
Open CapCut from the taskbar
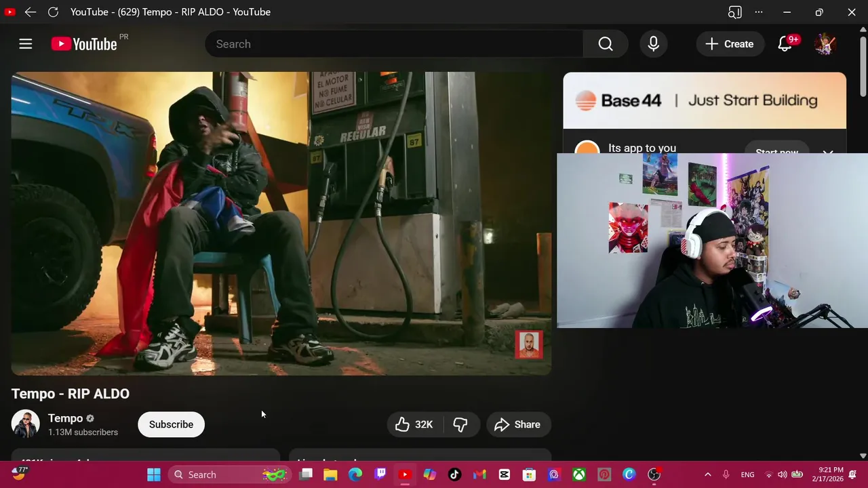[505, 474]
